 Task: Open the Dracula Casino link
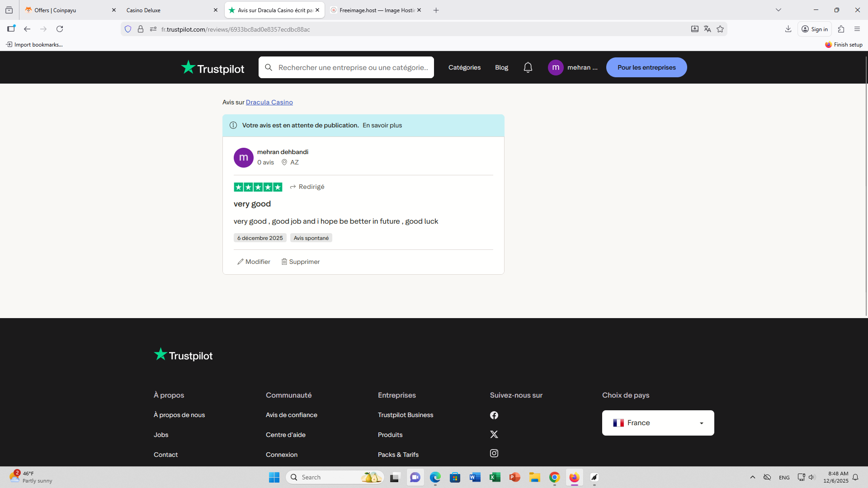pyautogui.click(x=269, y=102)
